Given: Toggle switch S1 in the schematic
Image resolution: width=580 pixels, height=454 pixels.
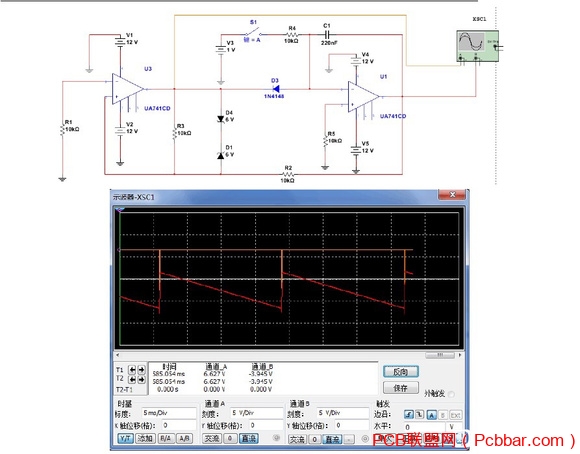Looking at the screenshot, I should point(253,33).
